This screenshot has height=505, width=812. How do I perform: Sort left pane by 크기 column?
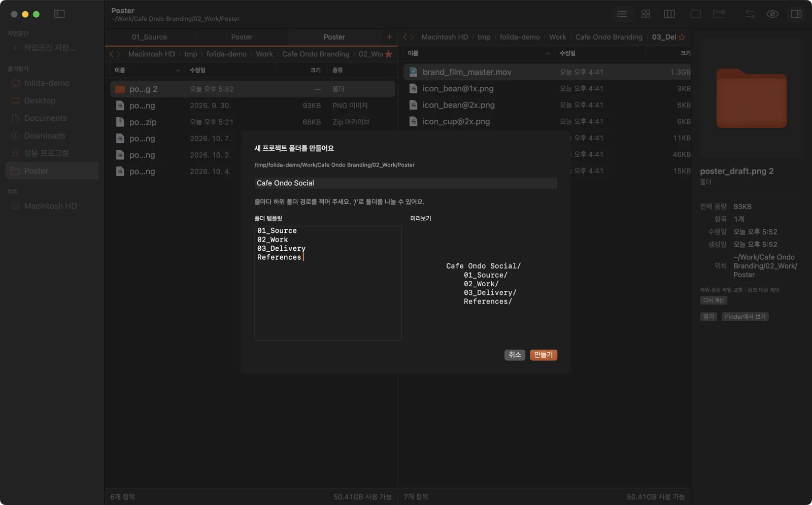(315, 70)
